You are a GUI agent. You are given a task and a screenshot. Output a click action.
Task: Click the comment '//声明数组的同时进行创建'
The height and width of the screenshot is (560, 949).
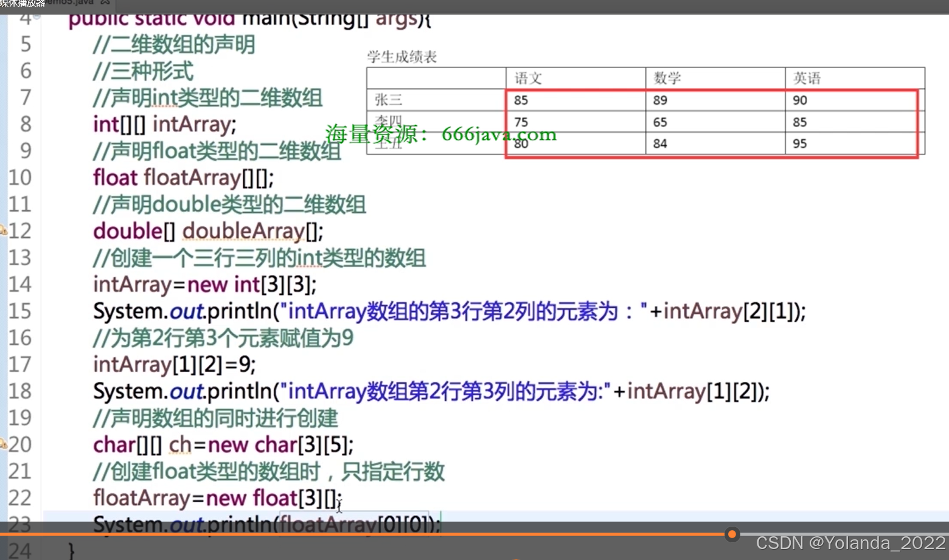point(215,418)
